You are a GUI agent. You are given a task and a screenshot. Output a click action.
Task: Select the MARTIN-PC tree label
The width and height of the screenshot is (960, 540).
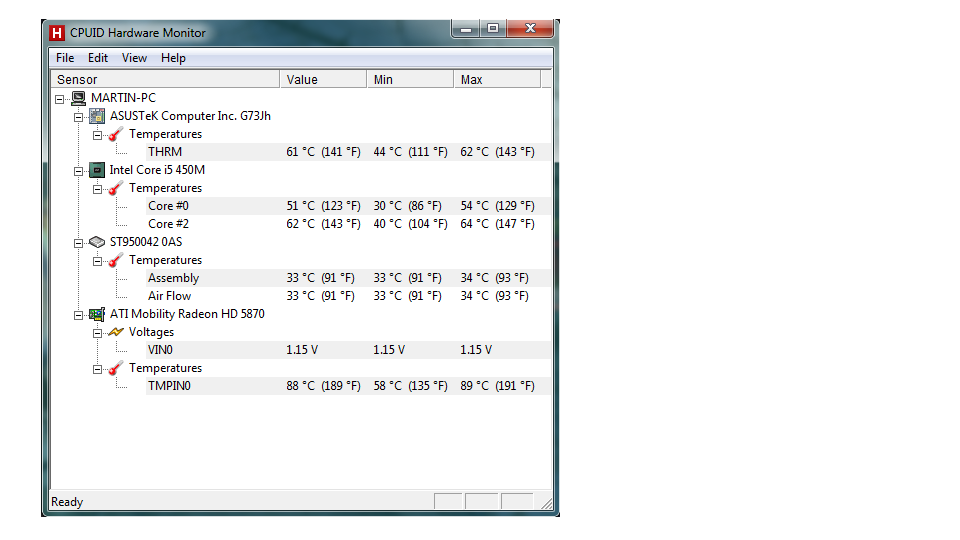pyautogui.click(x=124, y=98)
